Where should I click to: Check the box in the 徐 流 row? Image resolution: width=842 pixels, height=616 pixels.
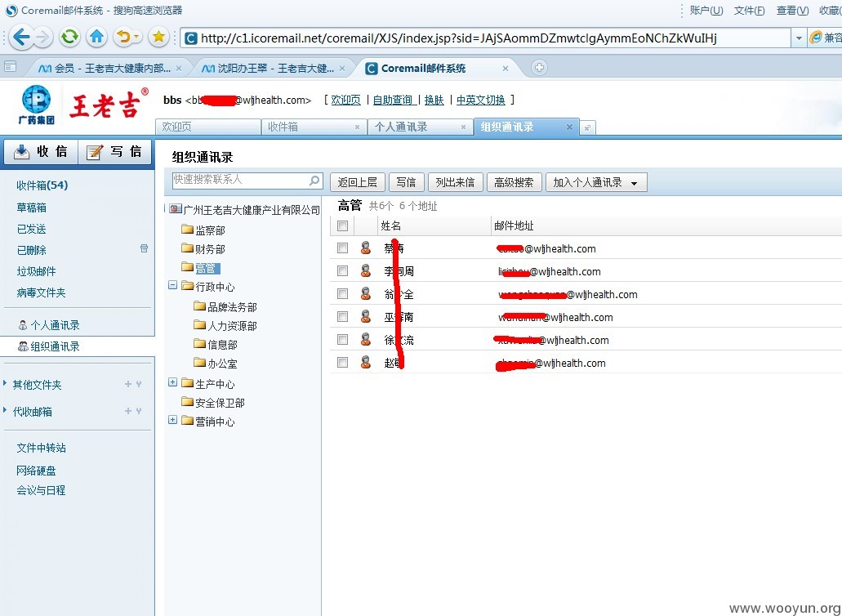tap(342, 339)
